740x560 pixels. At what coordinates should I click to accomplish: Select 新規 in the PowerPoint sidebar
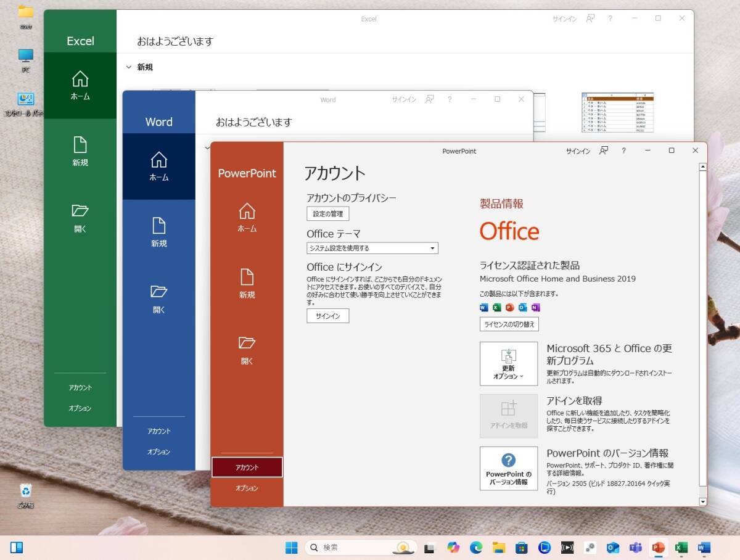[x=247, y=284]
